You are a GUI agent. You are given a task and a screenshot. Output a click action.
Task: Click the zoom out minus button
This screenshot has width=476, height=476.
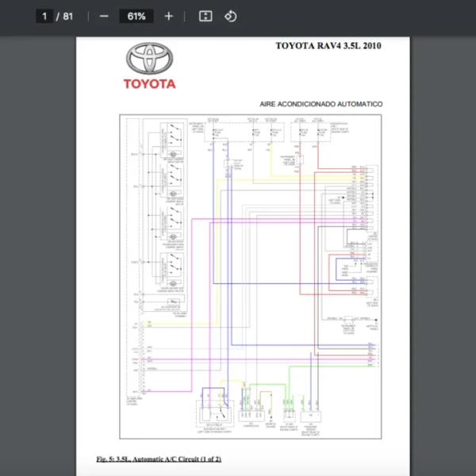tap(104, 16)
